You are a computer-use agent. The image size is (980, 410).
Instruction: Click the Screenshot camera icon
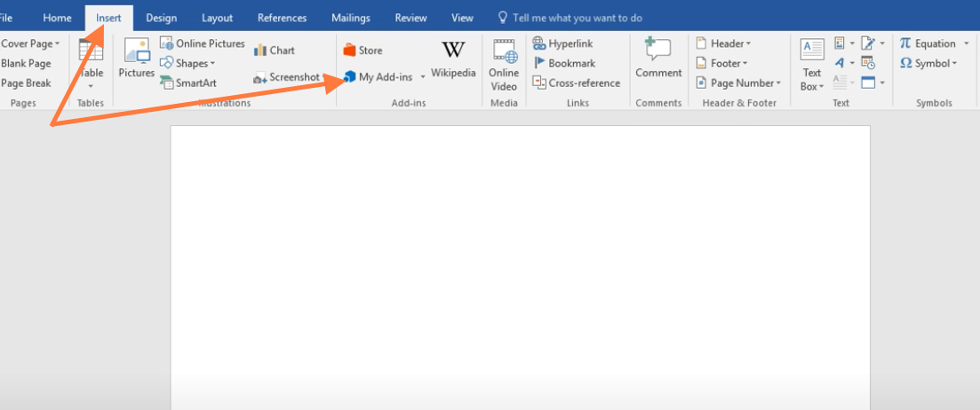pyautogui.click(x=260, y=78)
